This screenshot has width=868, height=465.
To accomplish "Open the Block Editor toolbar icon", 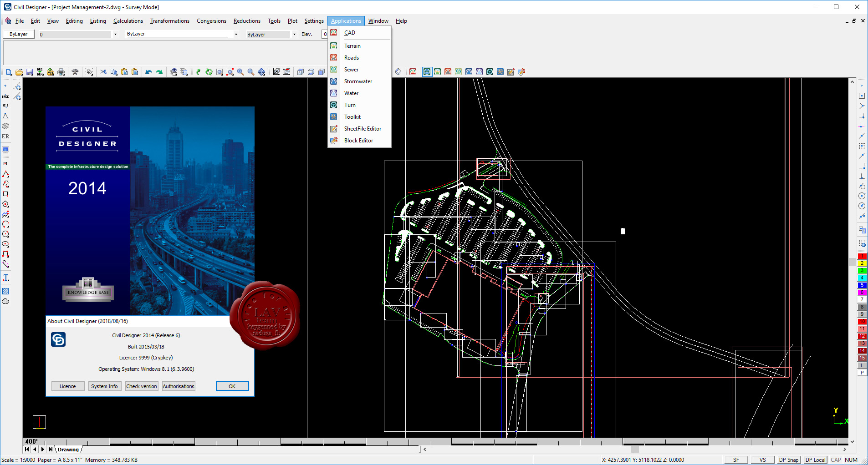I will click(521, 72).
